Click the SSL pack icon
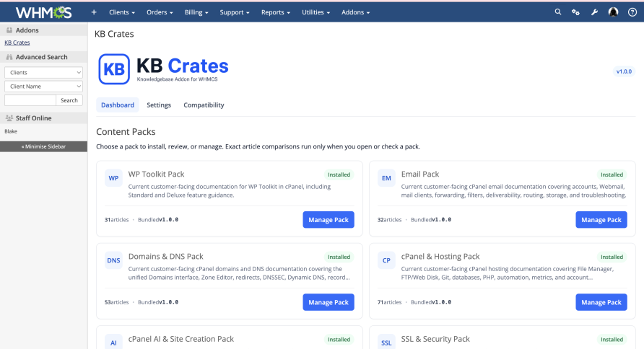 [x=386, y=342]
